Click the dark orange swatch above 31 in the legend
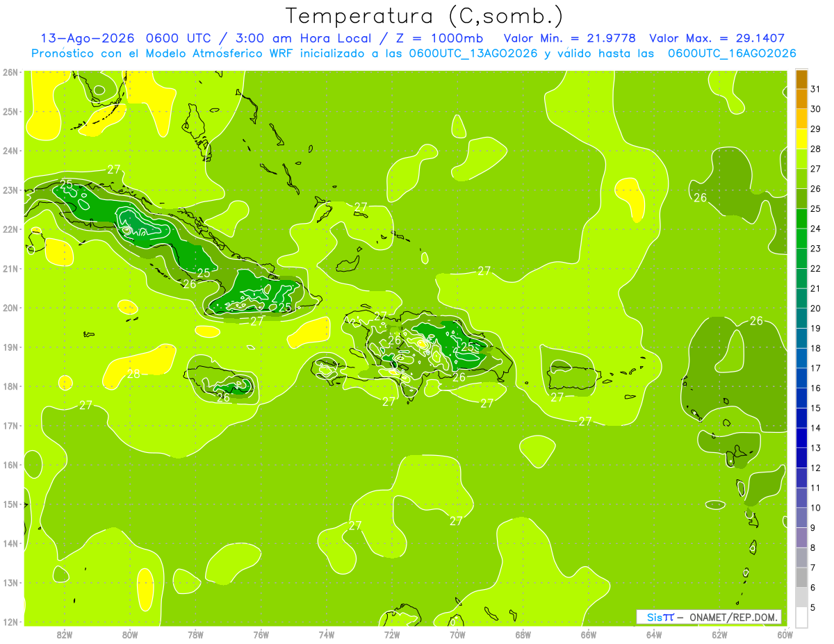Image resolution: width=834 pixels, height=644 pixels. click(x=801, y=79)
